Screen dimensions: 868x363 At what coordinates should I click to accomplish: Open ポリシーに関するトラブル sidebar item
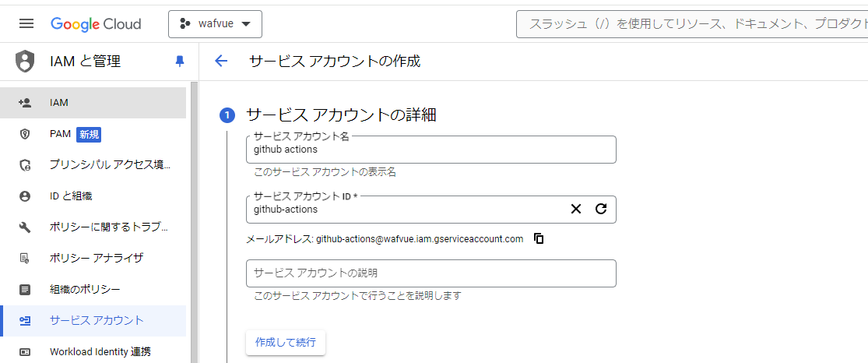(x=93, y=227)
